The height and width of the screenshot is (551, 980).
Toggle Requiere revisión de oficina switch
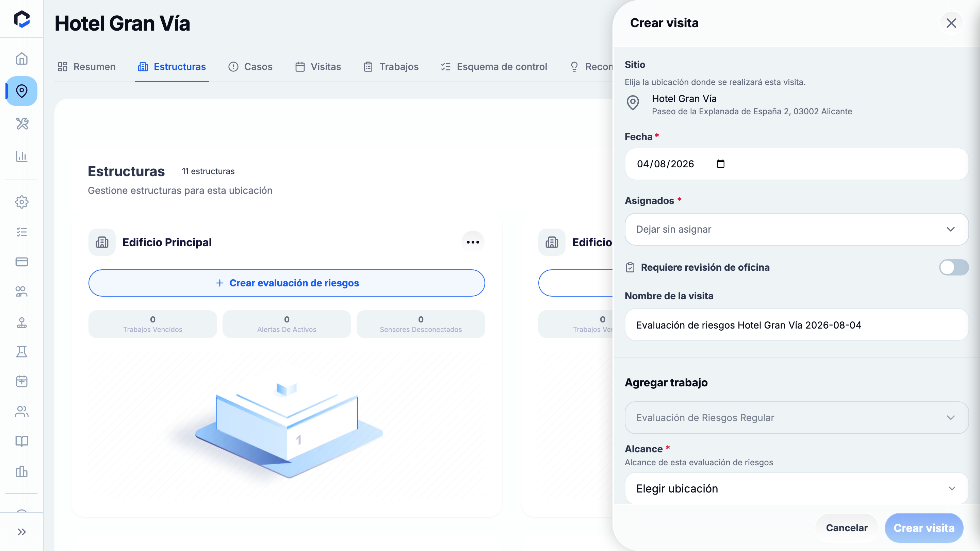[954, 267]
